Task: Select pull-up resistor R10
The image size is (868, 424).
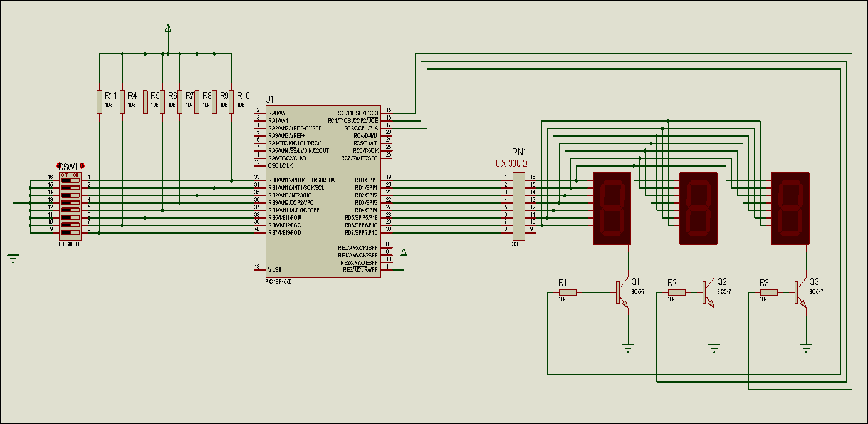Action: [x=232, y=102]
